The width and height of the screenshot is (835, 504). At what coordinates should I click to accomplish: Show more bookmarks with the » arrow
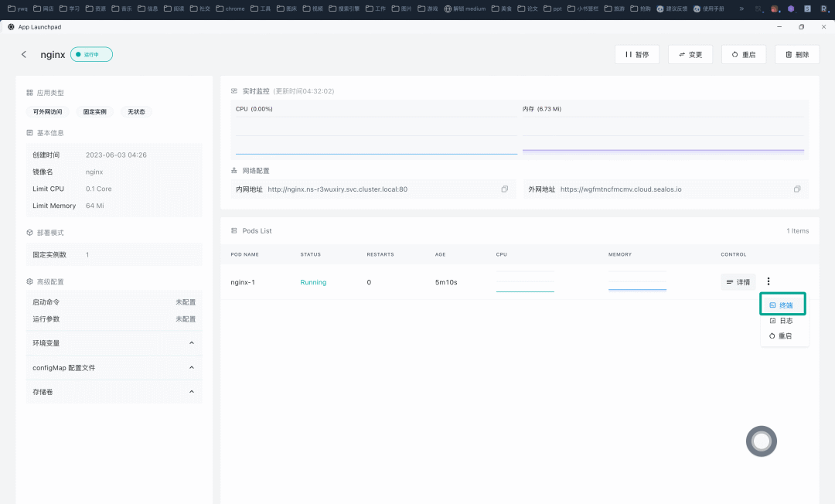tap(741, 9)
